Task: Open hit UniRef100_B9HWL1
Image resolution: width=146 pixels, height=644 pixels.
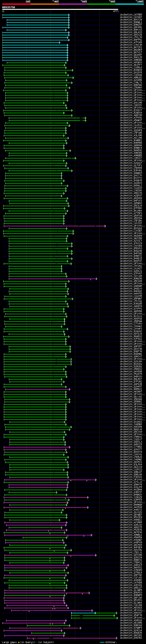Action: [x=131, y=22]
